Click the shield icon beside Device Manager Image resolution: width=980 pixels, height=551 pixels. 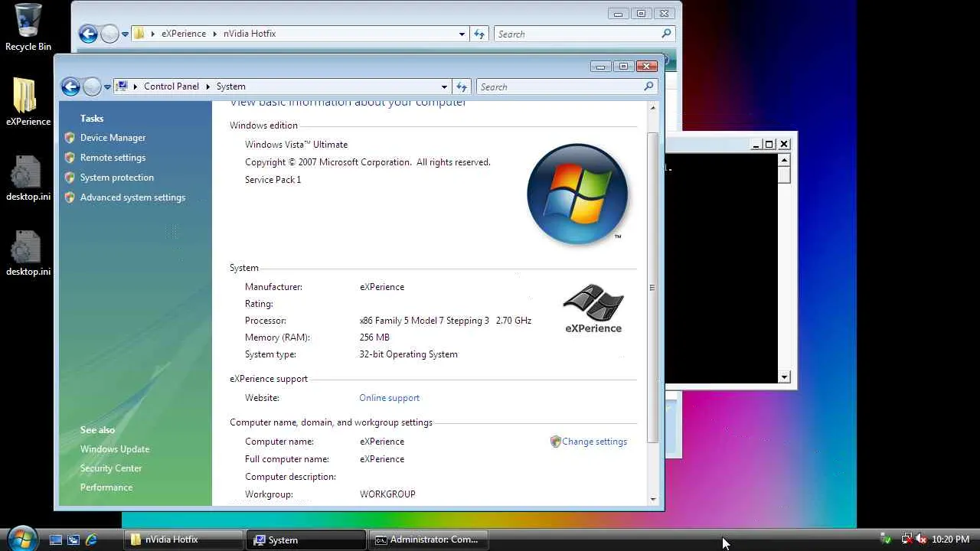click(70, 138)
